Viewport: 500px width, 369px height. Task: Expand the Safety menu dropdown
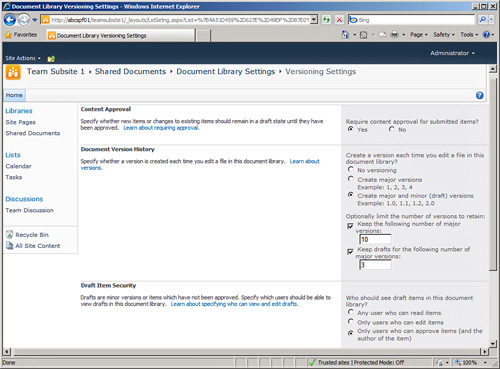[x=444, y=35]
